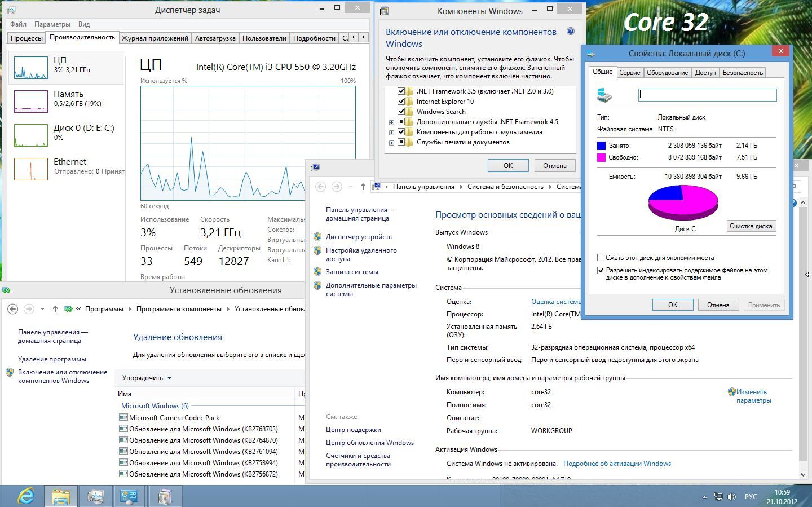Click the Windows Features taskbar icon
812x507 pixels.
click(x=164, y=496)
